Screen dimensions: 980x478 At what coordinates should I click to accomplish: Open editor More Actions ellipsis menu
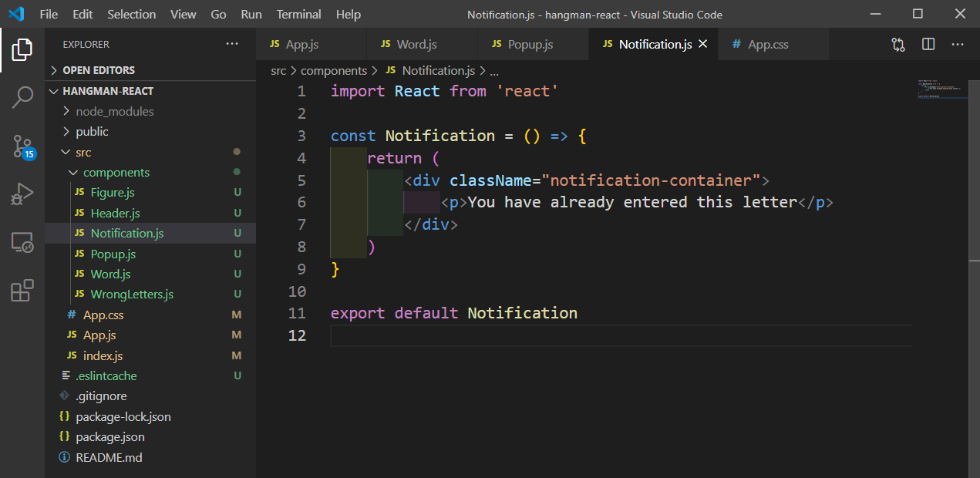(x=958, y=45)
